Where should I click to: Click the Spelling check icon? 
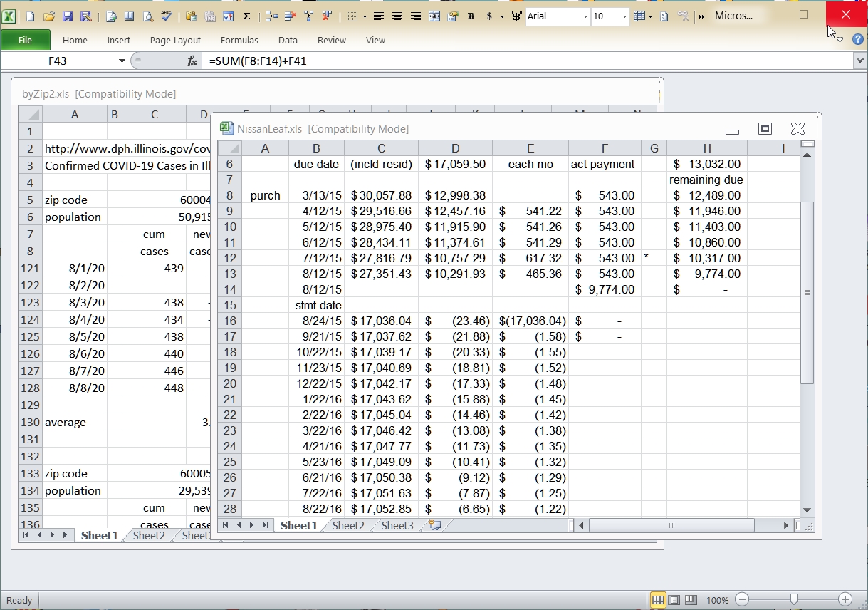tap(165, 16)
